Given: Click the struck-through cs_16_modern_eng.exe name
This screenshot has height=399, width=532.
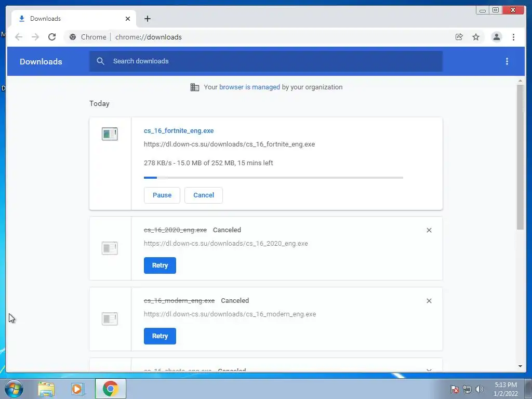Looking at the screenshot, I should [x=179, y=301].
